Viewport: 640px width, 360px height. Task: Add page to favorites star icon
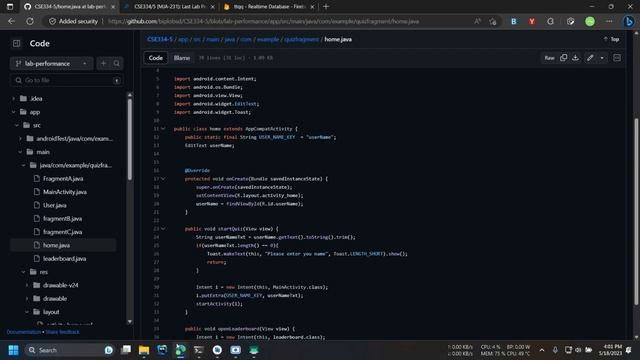(x=493, y=21)
